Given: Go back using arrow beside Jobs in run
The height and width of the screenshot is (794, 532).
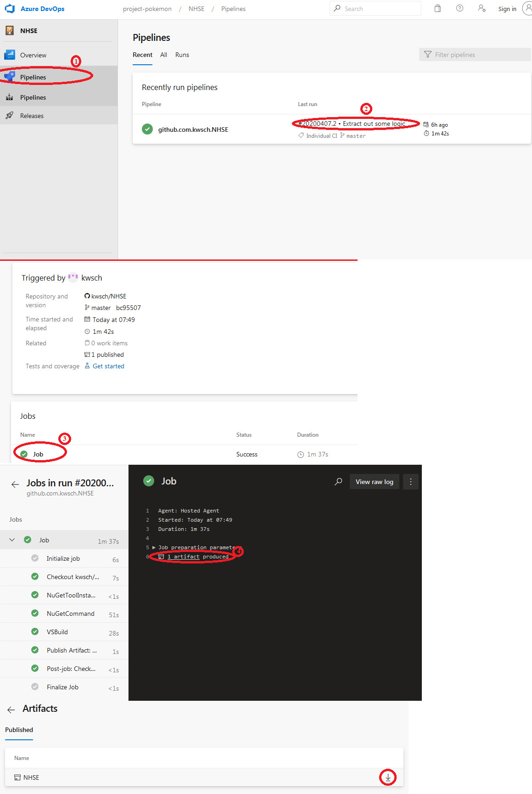Looking at the screenshot, I should [x=15, y=484].
